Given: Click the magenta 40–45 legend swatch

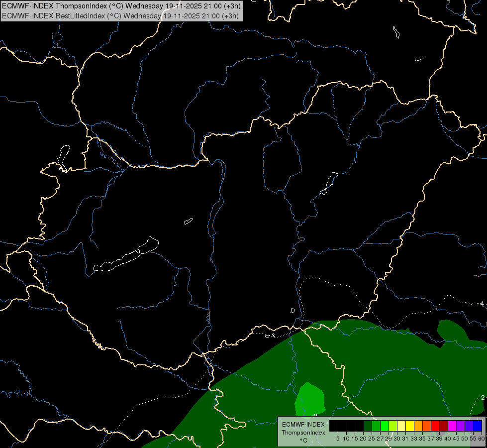Looking at the screenshot, I should pos(452,426).
